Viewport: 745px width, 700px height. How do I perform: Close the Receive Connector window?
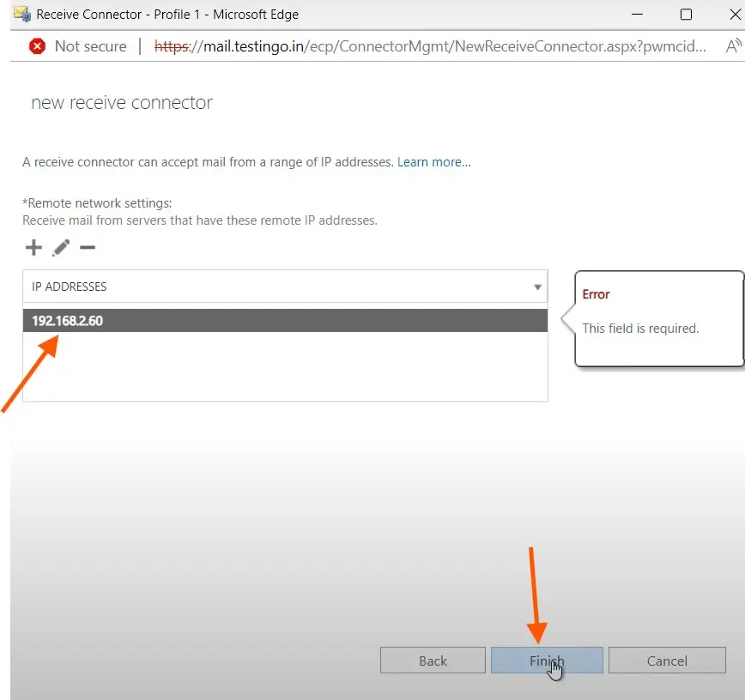click(735, 15)
